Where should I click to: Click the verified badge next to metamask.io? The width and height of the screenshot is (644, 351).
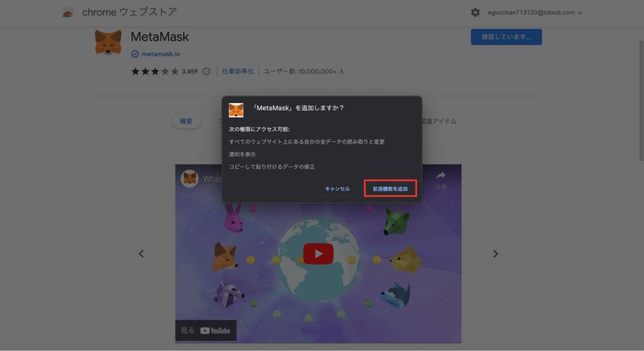pos(134,54)
